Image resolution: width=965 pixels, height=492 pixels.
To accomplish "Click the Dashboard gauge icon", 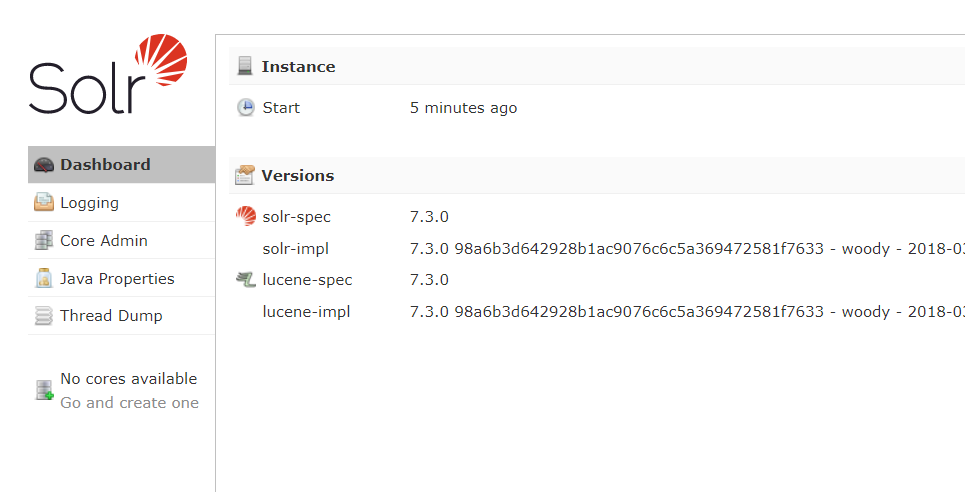I will click(44, 165).
